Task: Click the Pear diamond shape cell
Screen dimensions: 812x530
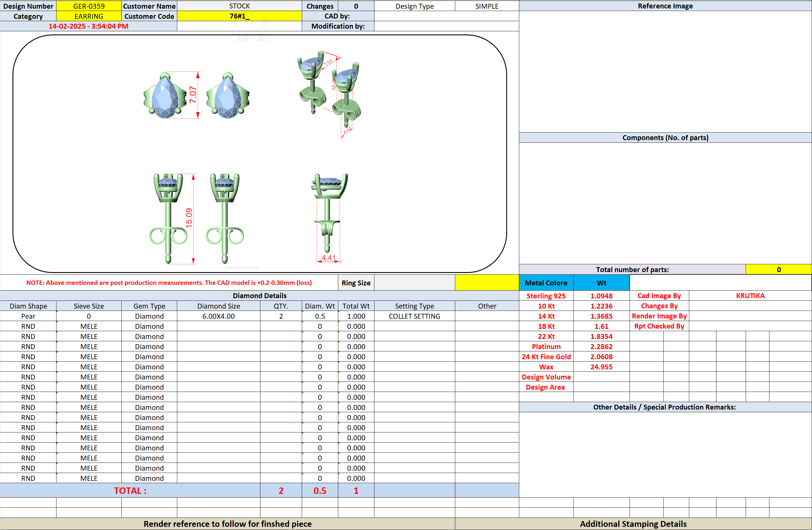Action: (28, 316)
